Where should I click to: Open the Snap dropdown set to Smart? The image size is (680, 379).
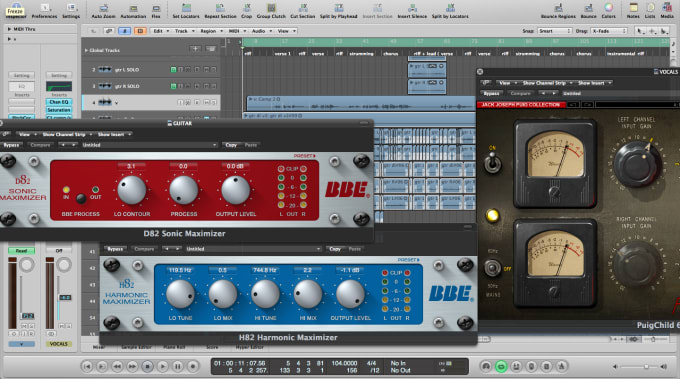(x=555, y=31)
